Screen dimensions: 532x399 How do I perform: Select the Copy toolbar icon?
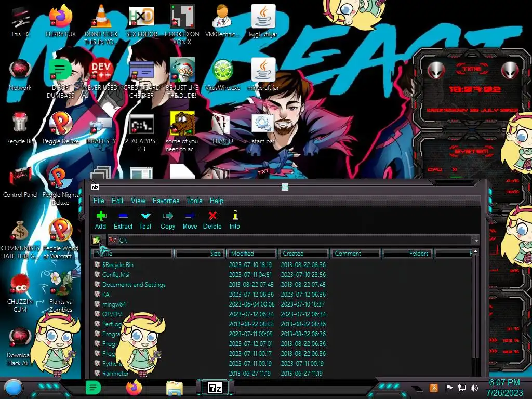point(168,220)
